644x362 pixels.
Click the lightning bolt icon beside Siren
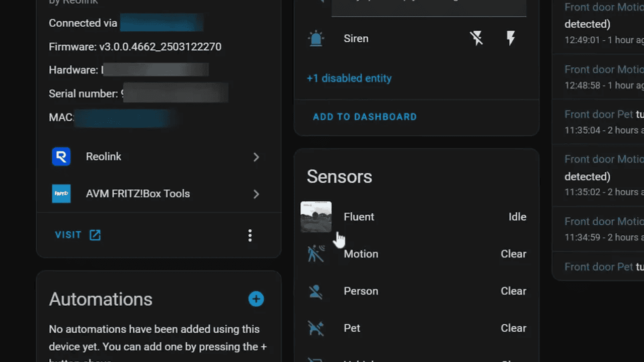[511, 38]
